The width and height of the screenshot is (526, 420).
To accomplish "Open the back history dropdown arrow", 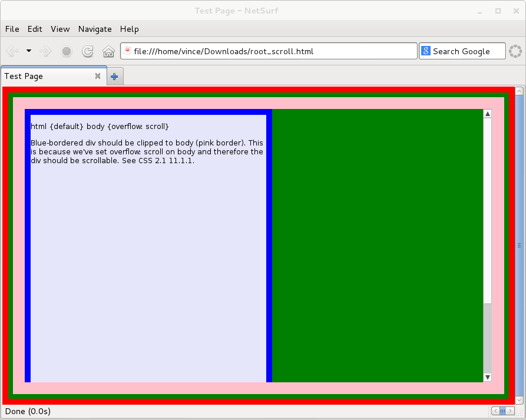I will click(29, 51).
